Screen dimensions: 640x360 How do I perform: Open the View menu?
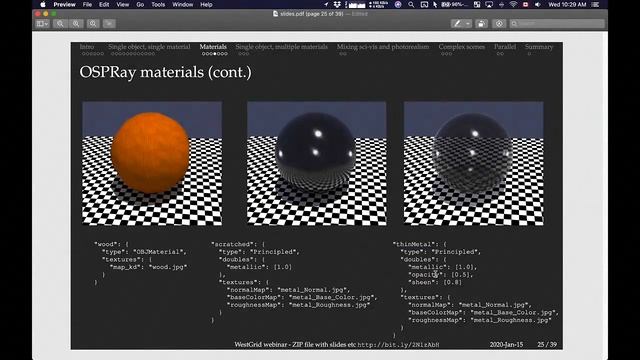[x=122, y=4]
